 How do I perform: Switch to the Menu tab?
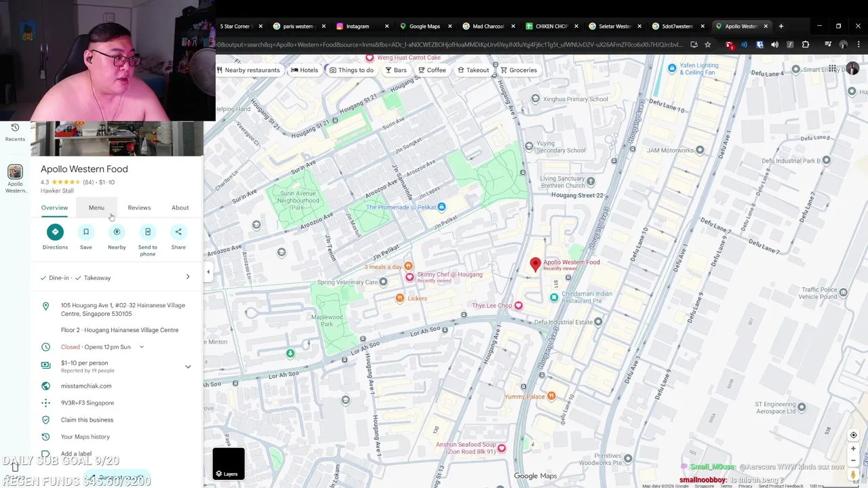coord(96,207)
